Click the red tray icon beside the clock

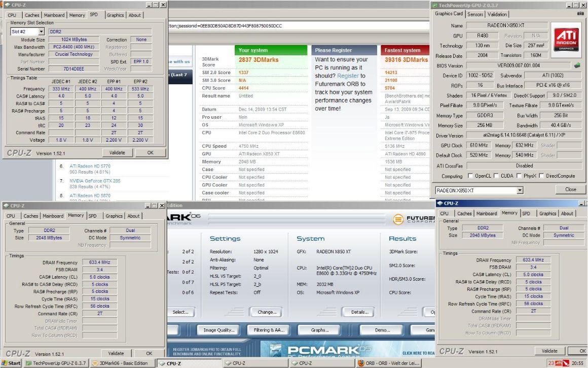click(566, 363)
